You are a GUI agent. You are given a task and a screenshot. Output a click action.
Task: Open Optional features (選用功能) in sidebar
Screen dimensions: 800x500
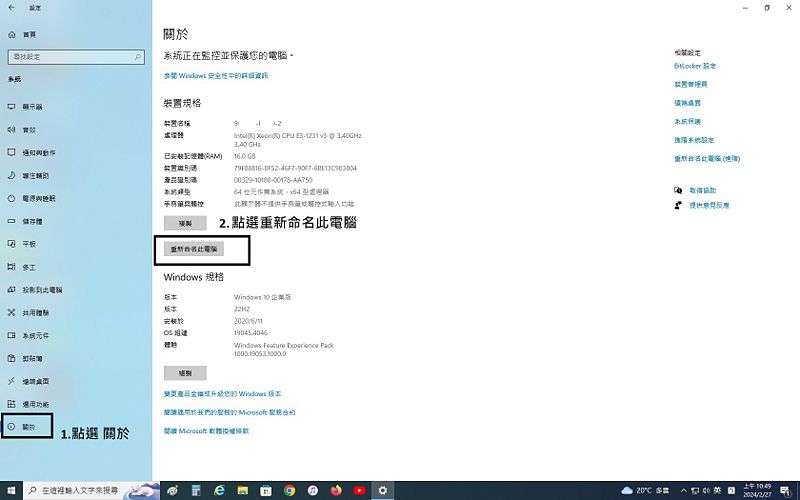29,404
